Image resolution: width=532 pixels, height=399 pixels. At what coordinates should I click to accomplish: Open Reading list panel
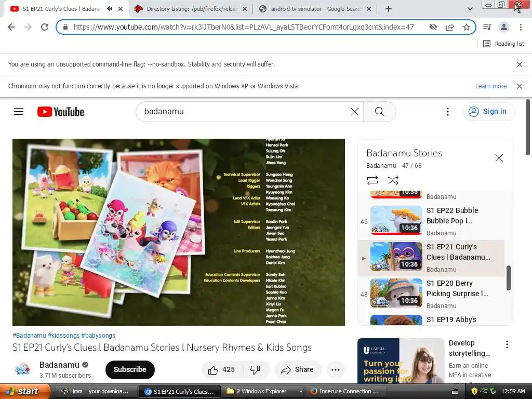(x=503, y=44)
